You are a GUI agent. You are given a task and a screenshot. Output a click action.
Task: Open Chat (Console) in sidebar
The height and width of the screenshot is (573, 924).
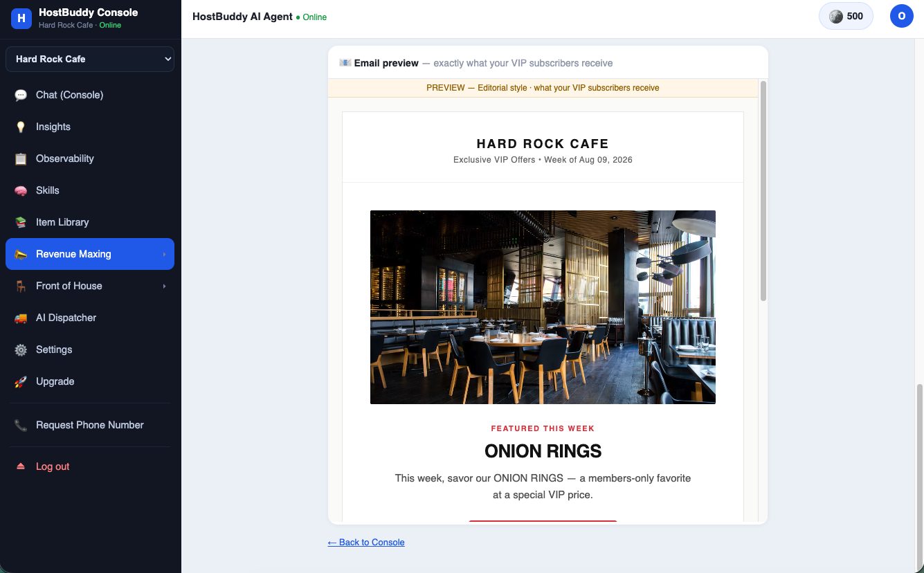click(x=90, y=95)
